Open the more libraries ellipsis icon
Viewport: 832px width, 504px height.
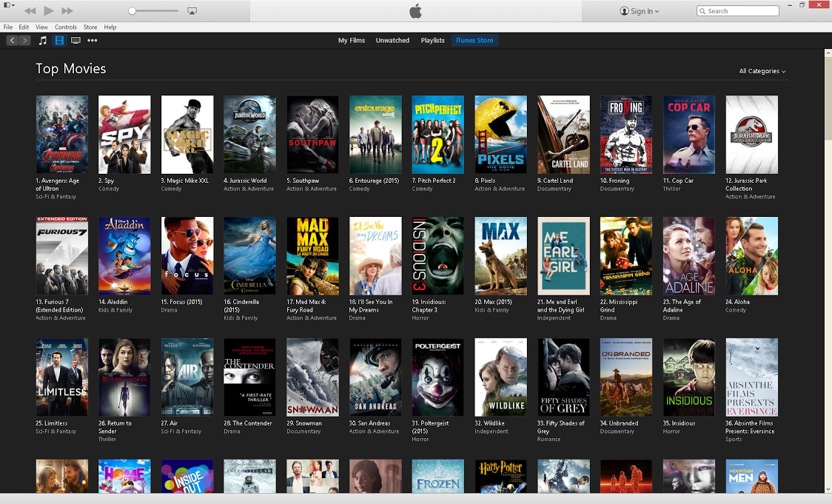[x=93, y=40]
